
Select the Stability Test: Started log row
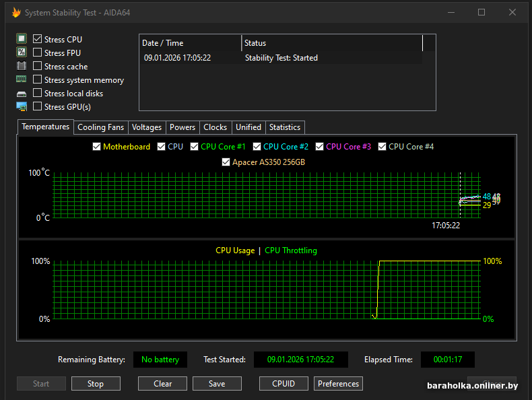tap(281, 58)
